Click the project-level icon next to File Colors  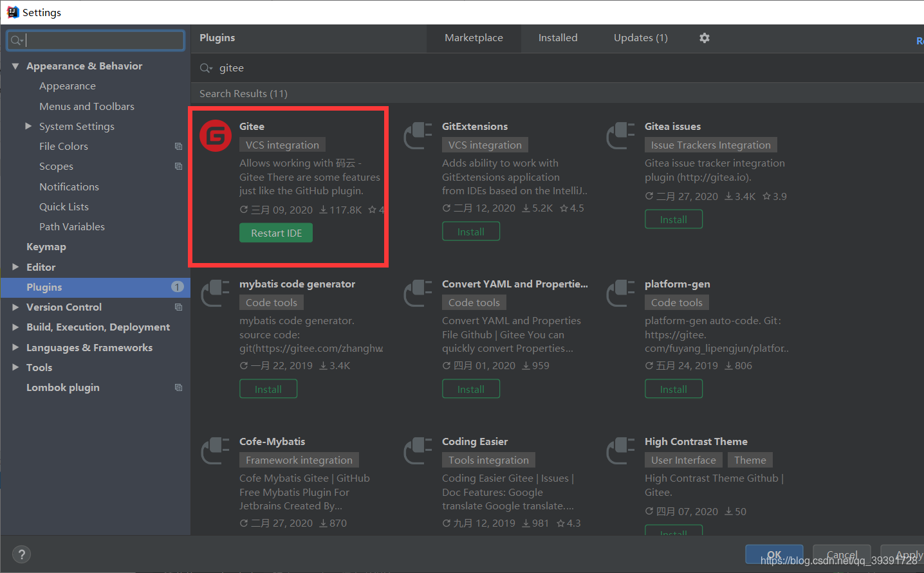pyautogui.click(x=179, y=147)
